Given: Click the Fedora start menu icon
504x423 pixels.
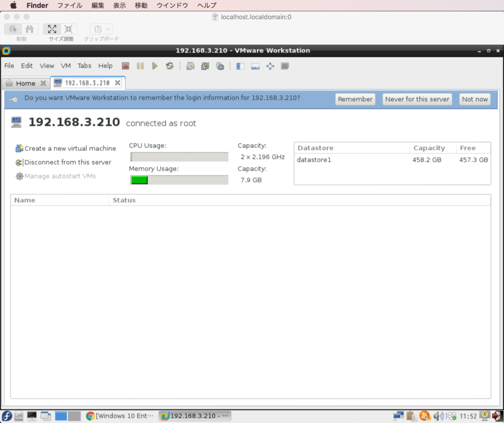Looking at the screenshot, I should (x=7, y=416).
